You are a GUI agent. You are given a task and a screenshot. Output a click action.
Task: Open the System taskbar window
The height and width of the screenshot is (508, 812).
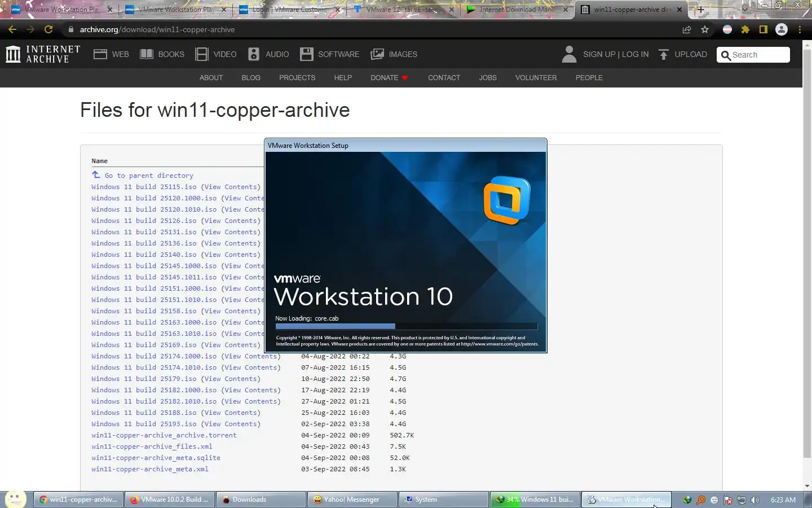[x=444, y=500]
